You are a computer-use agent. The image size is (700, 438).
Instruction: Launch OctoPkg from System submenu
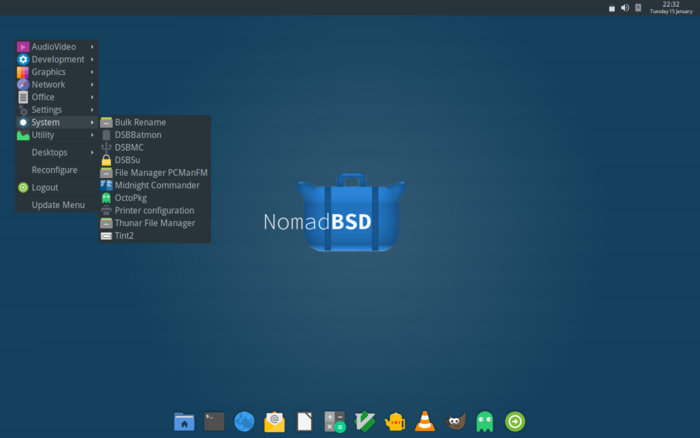(x=154, y=198)
